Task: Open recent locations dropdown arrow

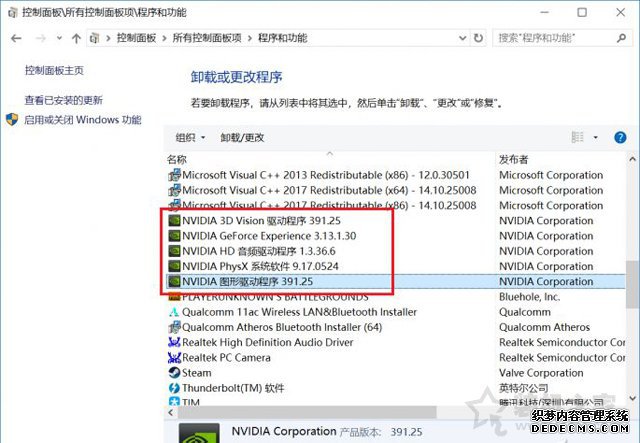Action: click(x=59, y=38)
